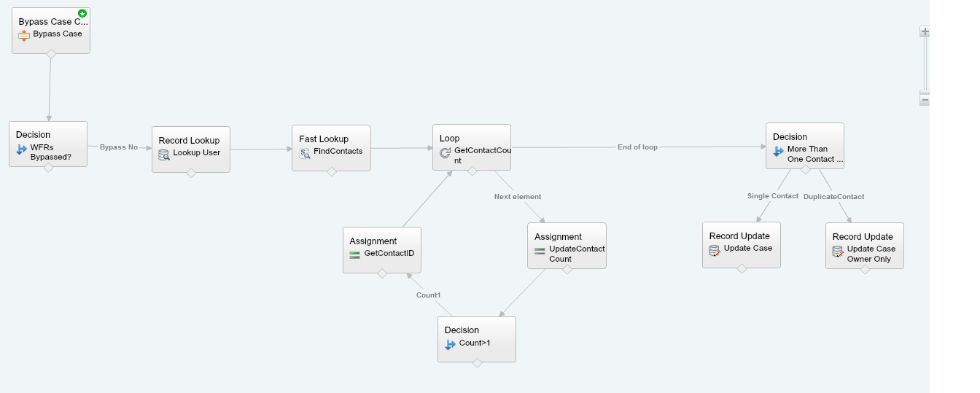Click the connector handle below WFRs Bypassed? node
Screen dimensions: 980x393
[x=48, y=167]
